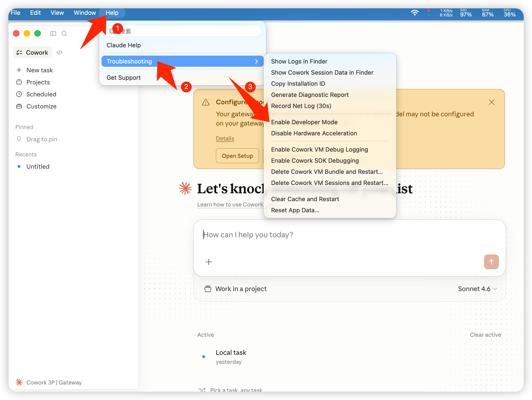Open the File menu
This screenshot has height=400, width=532.
click(x=15, y=13)
